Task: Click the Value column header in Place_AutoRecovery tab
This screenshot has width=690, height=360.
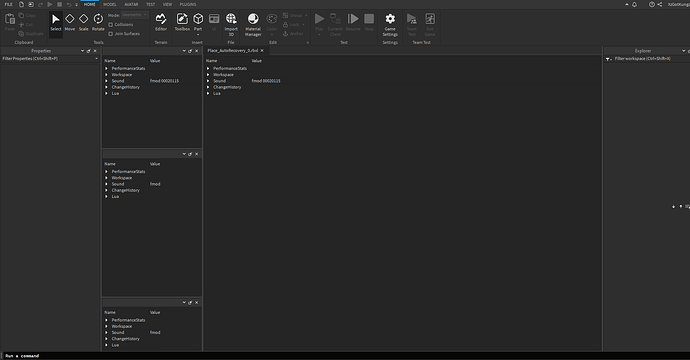Action: 257,61
